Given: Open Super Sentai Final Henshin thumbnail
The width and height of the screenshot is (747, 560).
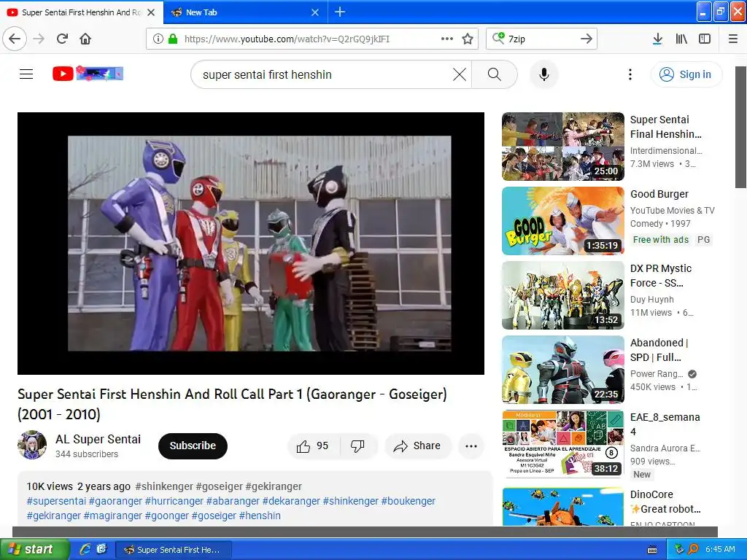Looking at the screenshot, I should [x=562, y=147].
